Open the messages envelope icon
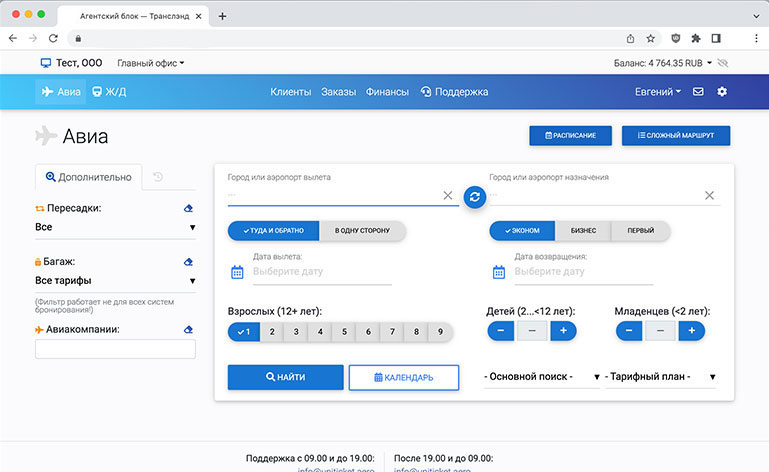The width and height of the screenshot is (769, 472). 698,92
